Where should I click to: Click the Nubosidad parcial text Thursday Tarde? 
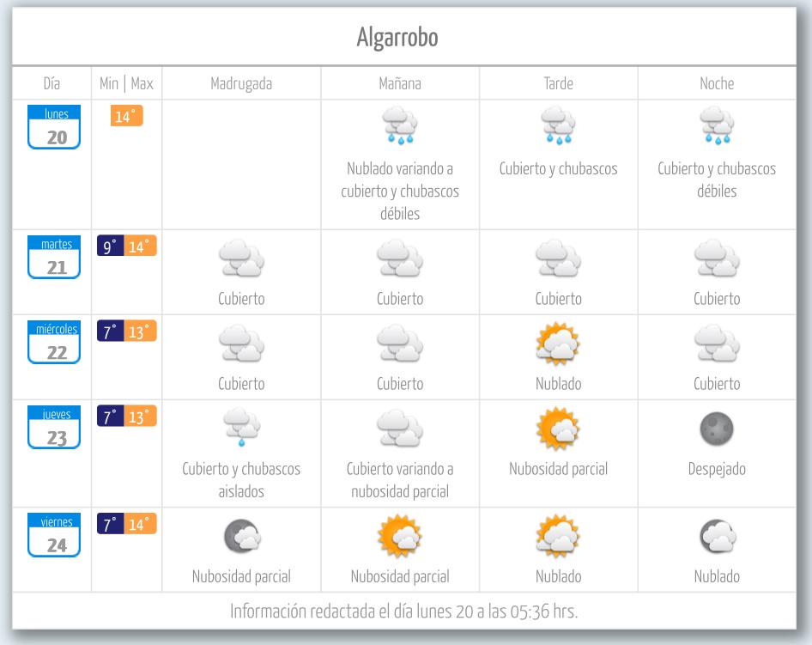(x=558, y=469)
